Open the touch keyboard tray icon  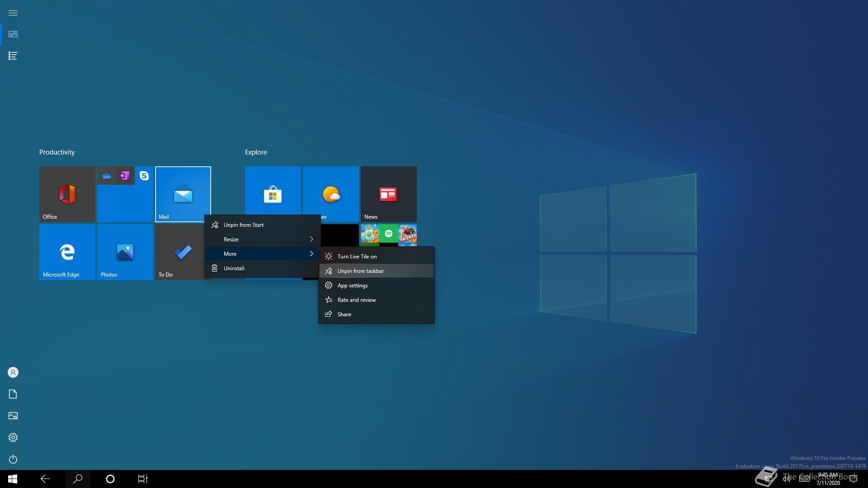tap(804, 479)
